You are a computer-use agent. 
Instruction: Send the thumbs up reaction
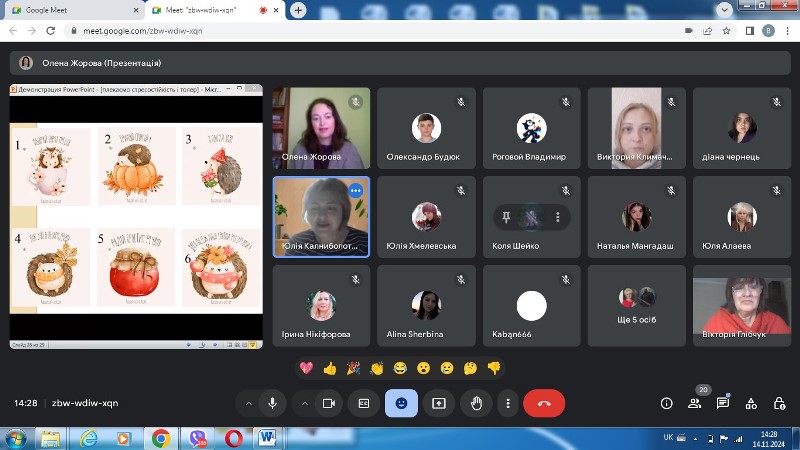[x=330, y=368]
